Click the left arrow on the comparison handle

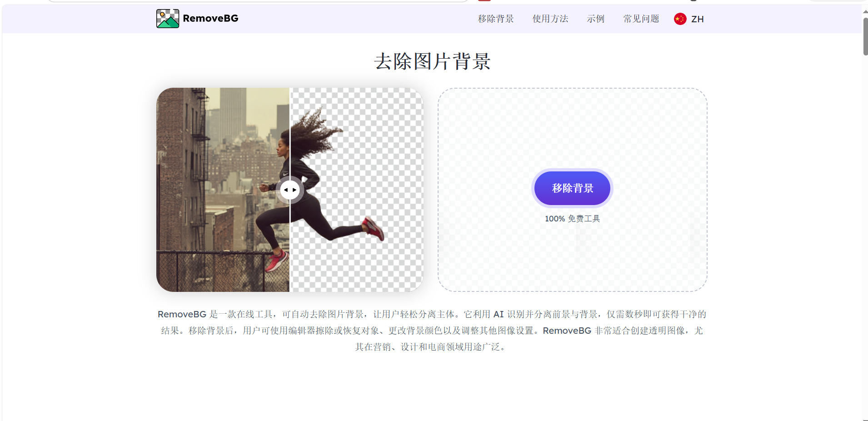[x=285, y=190]
